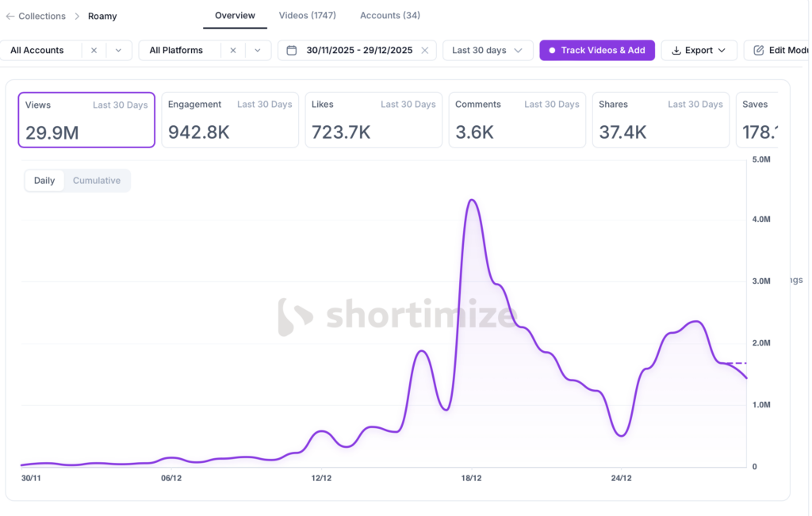Switch chart to Cumulative view

point(97,181)
